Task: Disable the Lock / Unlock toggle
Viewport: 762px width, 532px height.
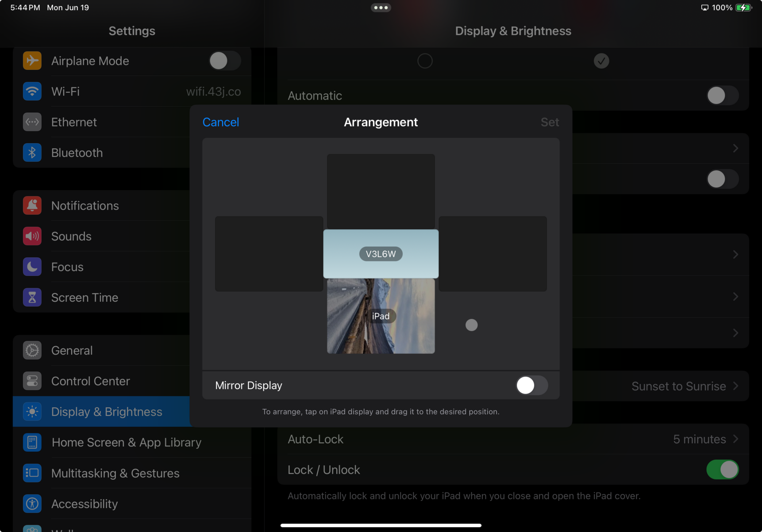Action: coord(723,470)
